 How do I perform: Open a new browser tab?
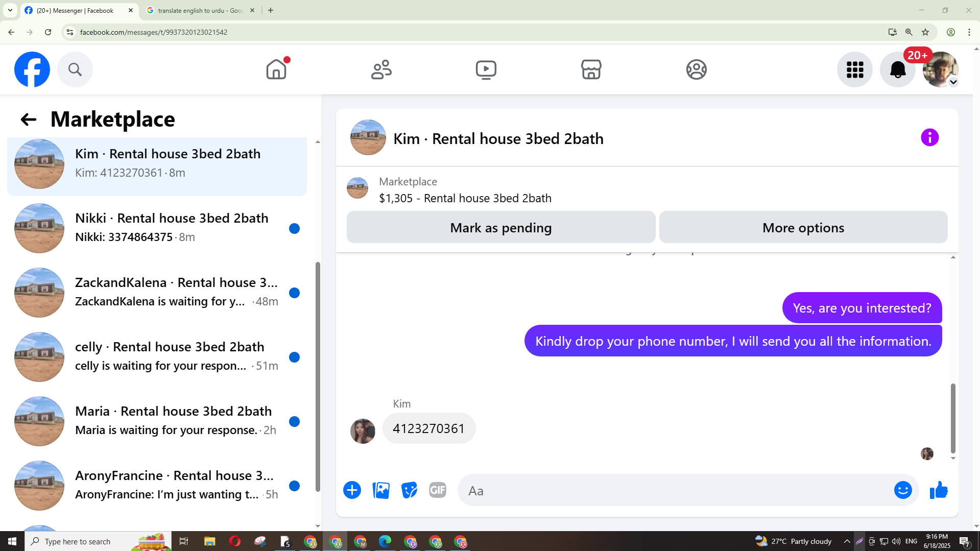pos(271,10)
